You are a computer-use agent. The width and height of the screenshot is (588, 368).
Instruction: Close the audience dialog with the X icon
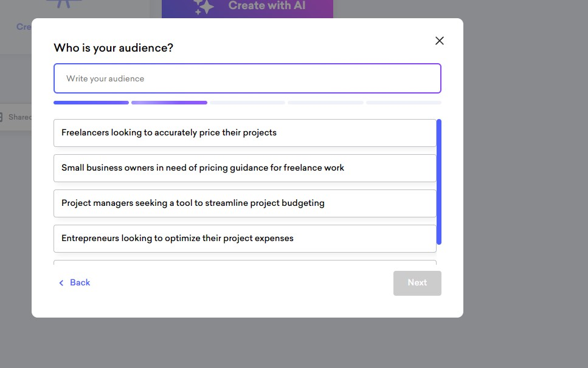point(440,41)
